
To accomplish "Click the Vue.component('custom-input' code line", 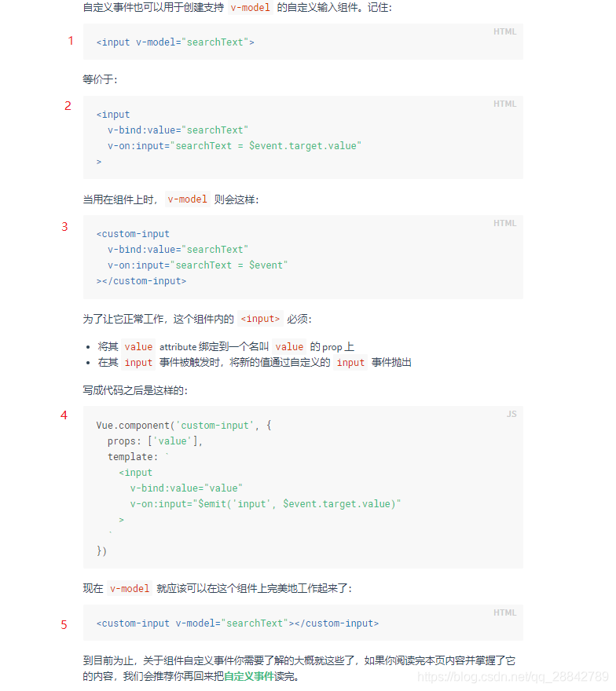I will [184, 426].
